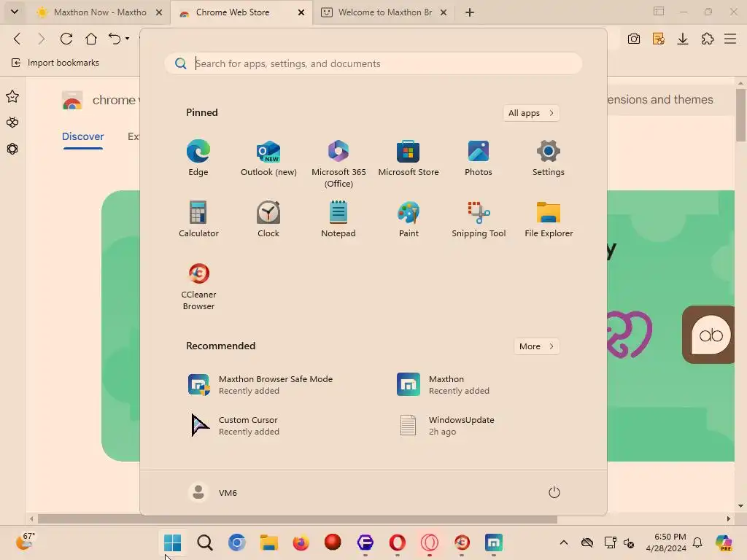Open Opera browser from the taskbar
747x560 pixels.
397,542
